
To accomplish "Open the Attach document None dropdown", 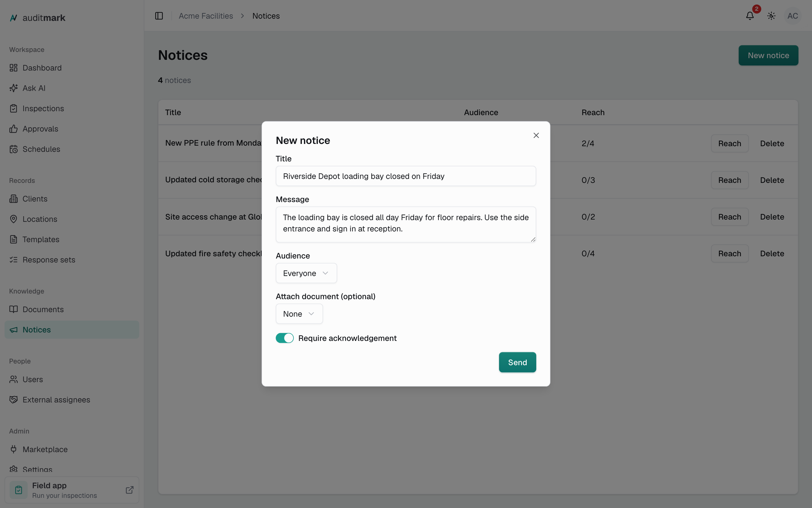I will (x=299, y=314).
